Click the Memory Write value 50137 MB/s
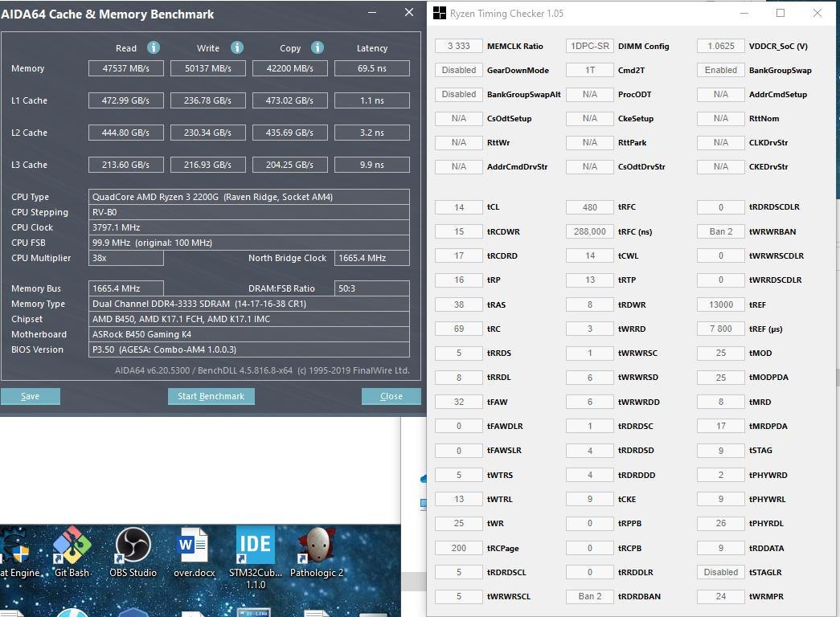 click(x=208, y=68)
